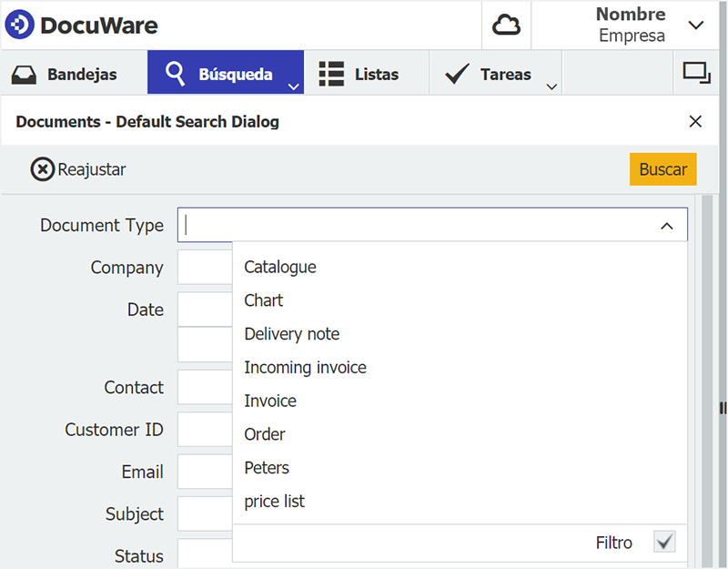Select Catalogue from the list
The height and width of the screenshot is (569, 728).
tap(280, 267)
